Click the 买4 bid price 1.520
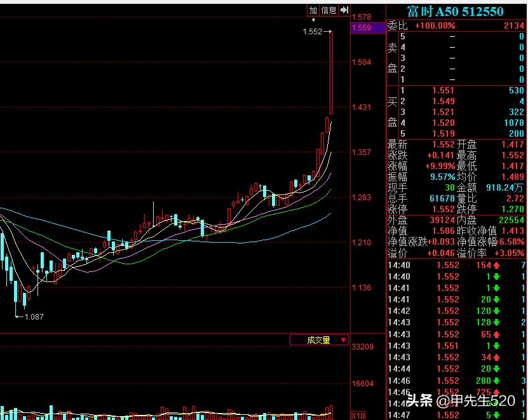 tap(443, 123)
